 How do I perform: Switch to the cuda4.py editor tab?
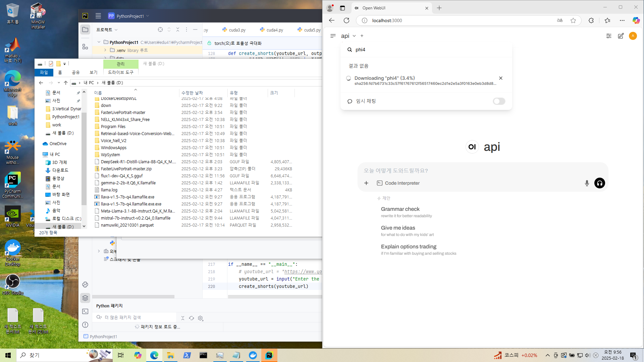pyautogui.click(x=274, y=30)
